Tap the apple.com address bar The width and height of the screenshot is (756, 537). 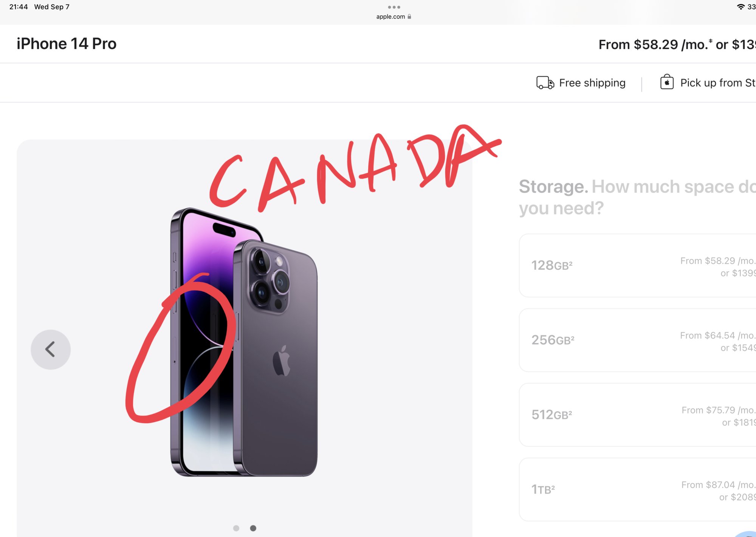pyautogui.click(x=393, y=17)
